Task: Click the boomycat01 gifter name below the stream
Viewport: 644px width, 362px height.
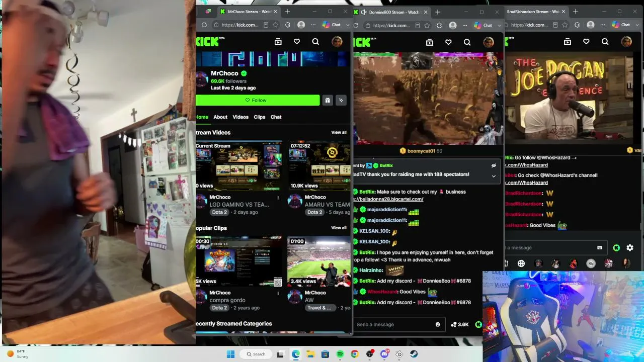Action: pos(421,151)
